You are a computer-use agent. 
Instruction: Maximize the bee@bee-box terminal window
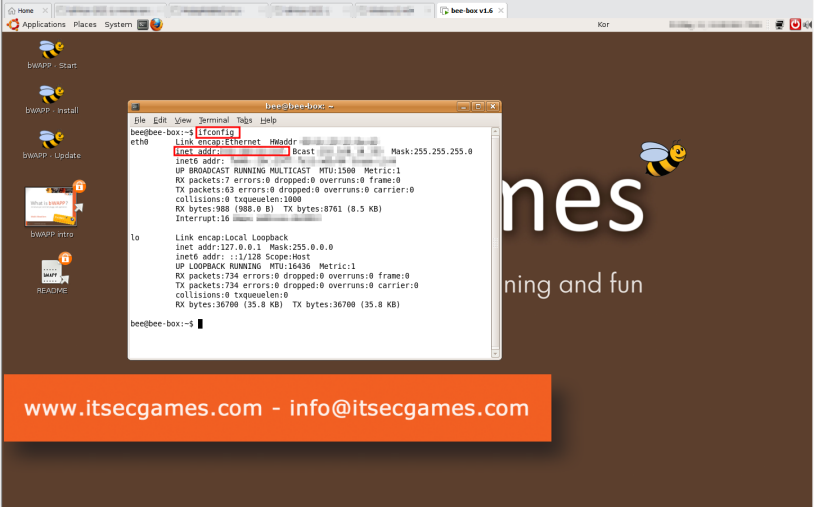pyautogui.click(x=478, y=106)
